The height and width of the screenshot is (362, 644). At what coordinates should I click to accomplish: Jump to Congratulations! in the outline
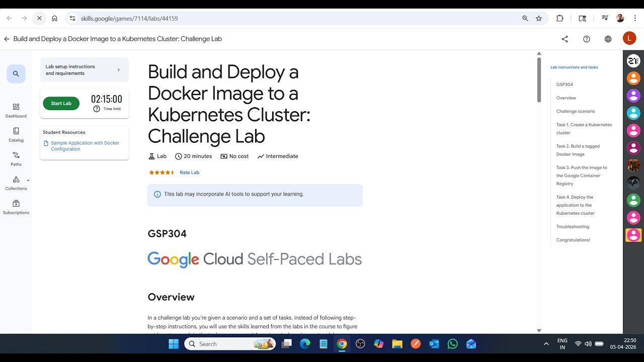tap(573, 240)
